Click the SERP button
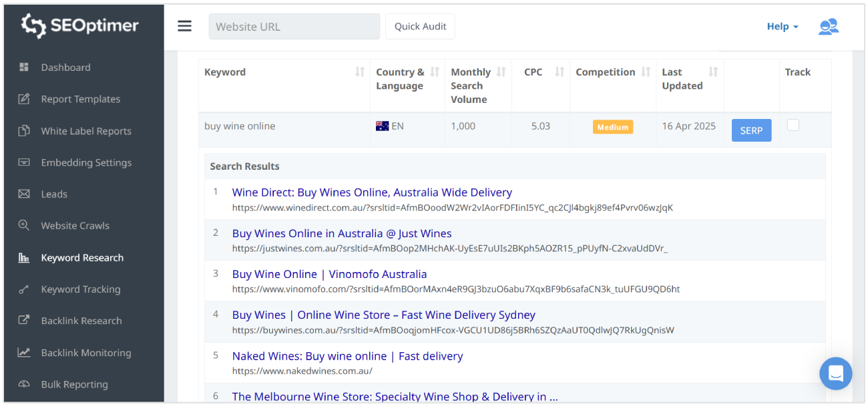 coord(751,130)
